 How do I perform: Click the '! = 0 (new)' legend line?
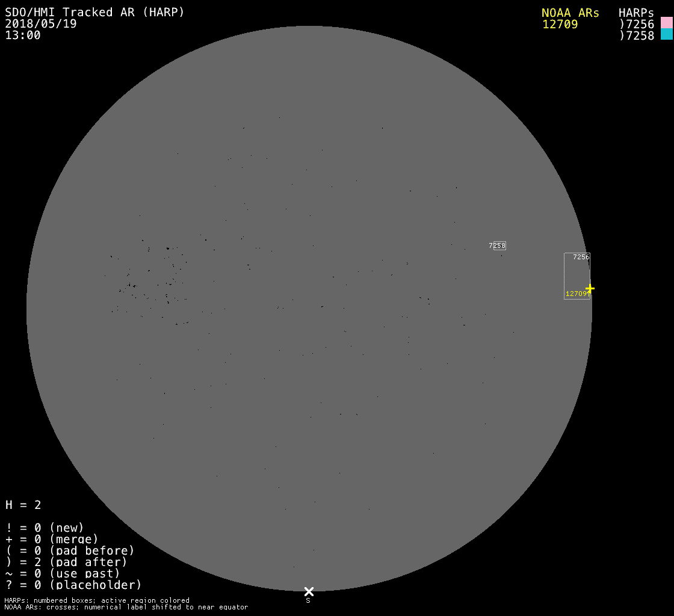45,528
